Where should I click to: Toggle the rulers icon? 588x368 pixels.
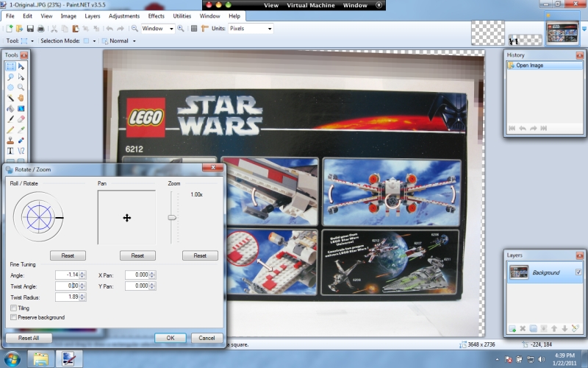(x=205, y=29)
